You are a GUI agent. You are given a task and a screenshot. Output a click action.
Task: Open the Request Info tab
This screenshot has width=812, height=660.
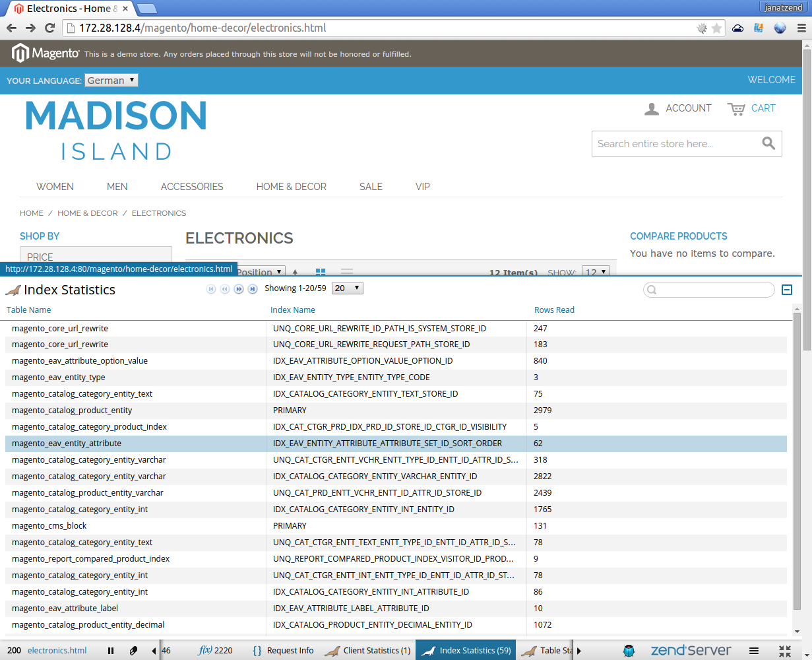click(x=283, y=651)
